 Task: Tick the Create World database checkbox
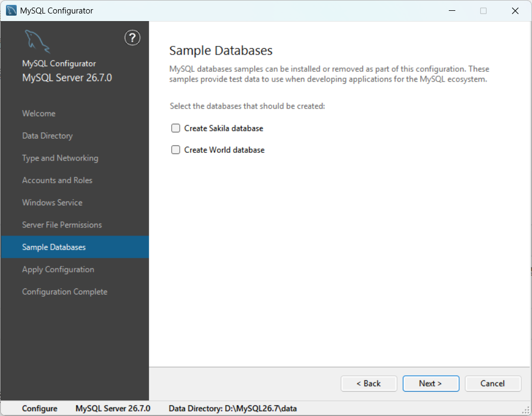(x=176, y=150)
